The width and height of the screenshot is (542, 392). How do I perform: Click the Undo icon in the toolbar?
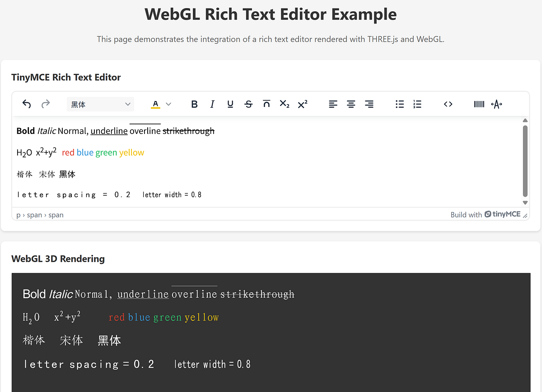26,104
